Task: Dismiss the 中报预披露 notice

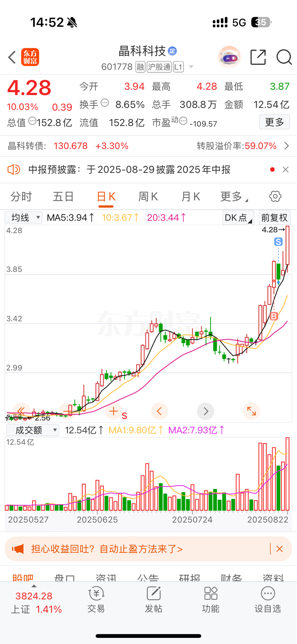Action: [285, 169]
